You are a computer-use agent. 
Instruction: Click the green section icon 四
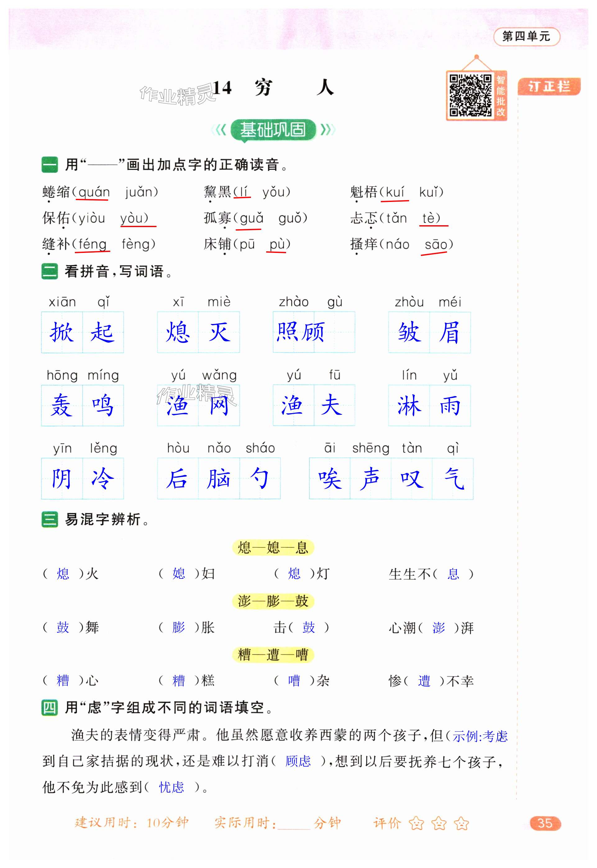(x=49, y=707)
